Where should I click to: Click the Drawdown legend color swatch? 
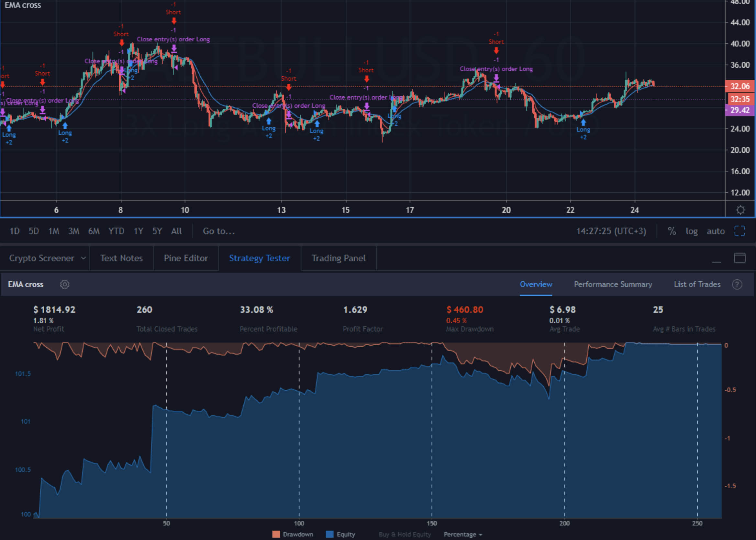tap(276, 535)
